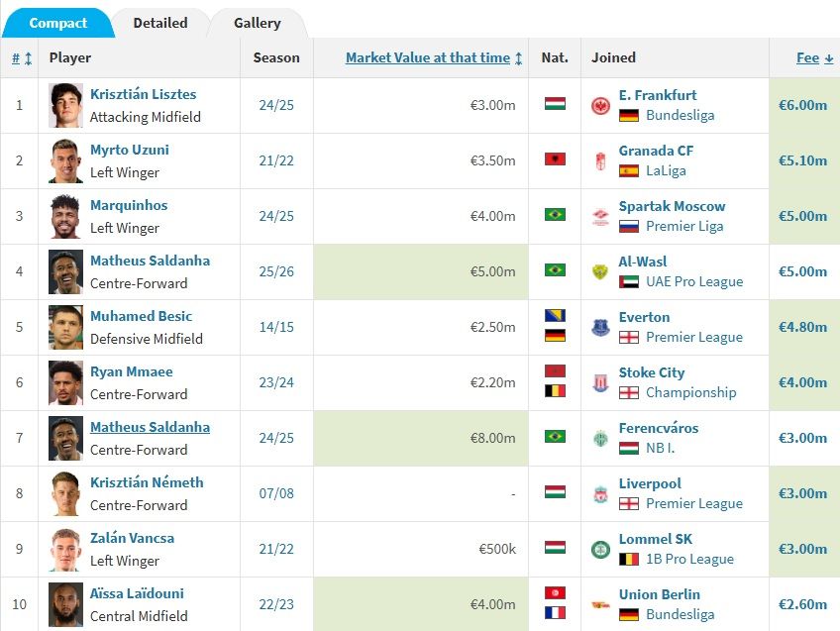Image resolution: width=840 pixels, height=631 pixels.
Task: Click the Al-Wasl club crest
Action: pos(600,272)
